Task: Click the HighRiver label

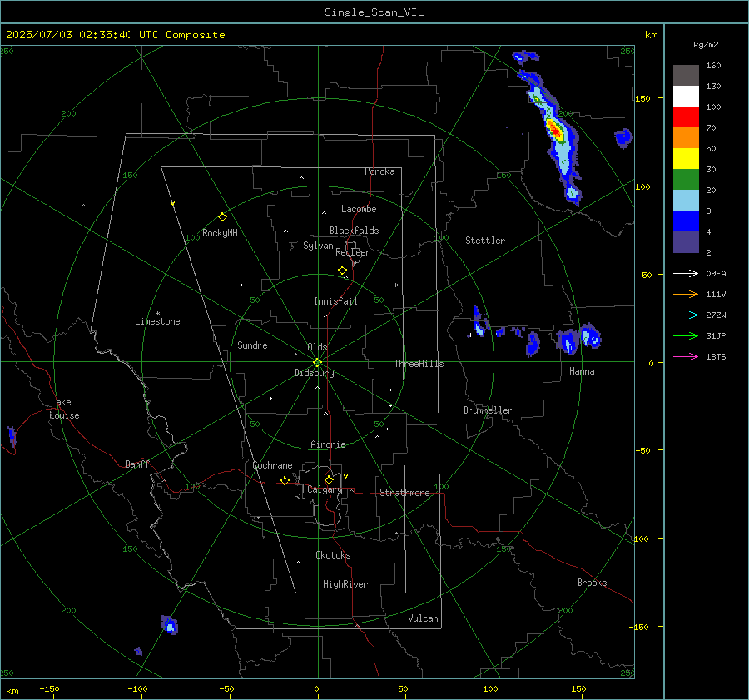Action: point(345,585)
